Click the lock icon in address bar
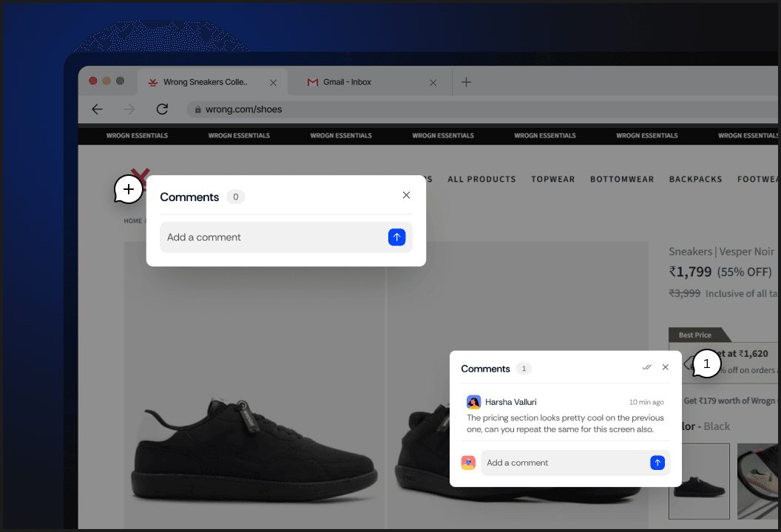The image size is (781, 532). [197, 109]
